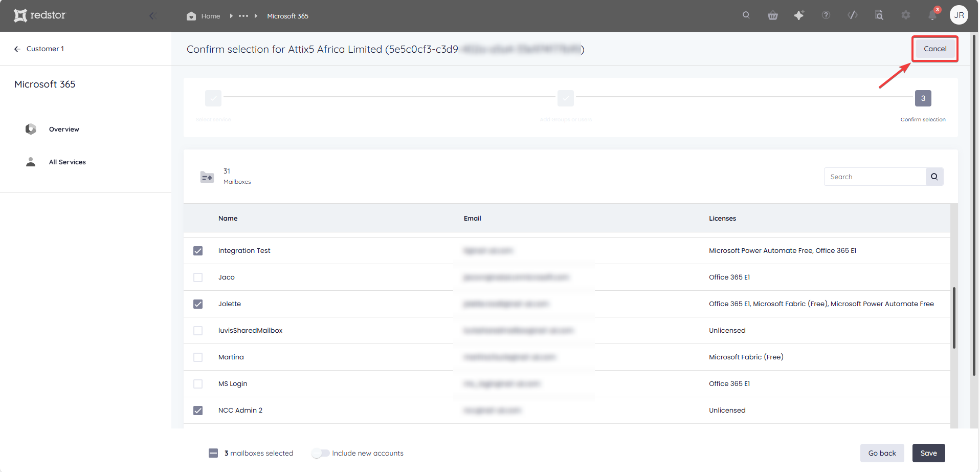Click the page vertical scrollbar
The height and width of the screenshot is (472, 980).
974,205
